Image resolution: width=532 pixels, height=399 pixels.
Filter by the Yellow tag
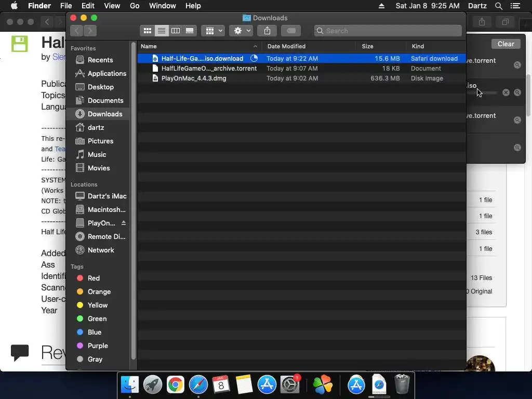98,305
